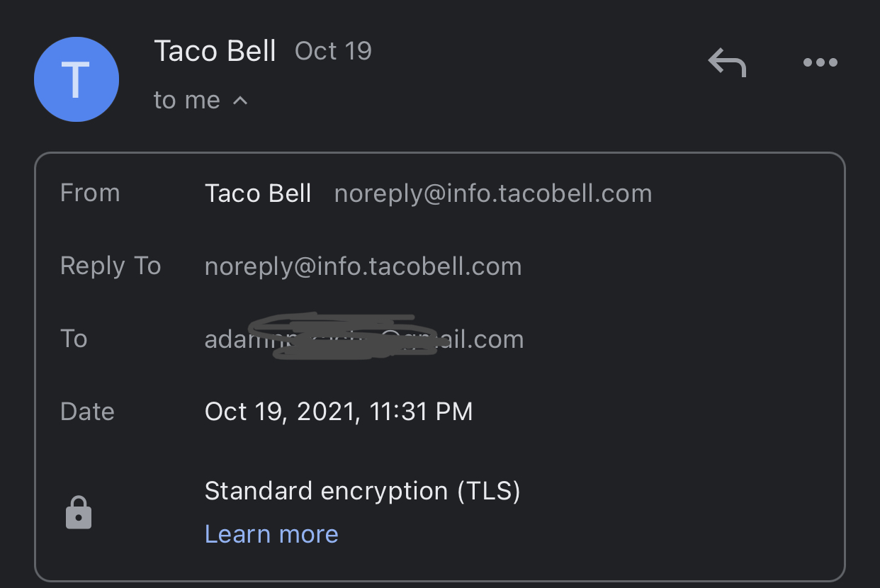
Task: Click the "Date" field label
Action: tap(87, 412)
